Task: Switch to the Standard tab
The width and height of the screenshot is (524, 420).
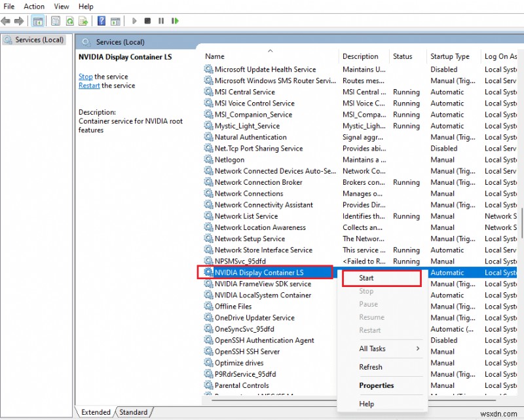Action: pyautogui.click(x=134, y=412)
